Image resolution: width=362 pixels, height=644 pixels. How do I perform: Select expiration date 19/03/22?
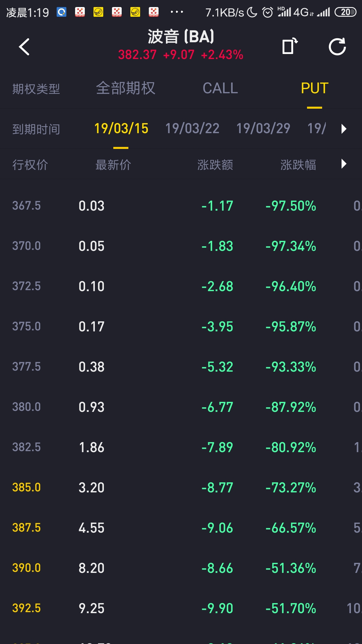click(192, 128)
